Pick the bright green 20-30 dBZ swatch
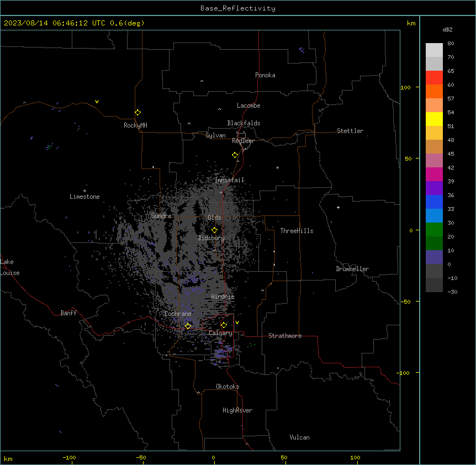 pyautogui.click(x=434, y=230)
